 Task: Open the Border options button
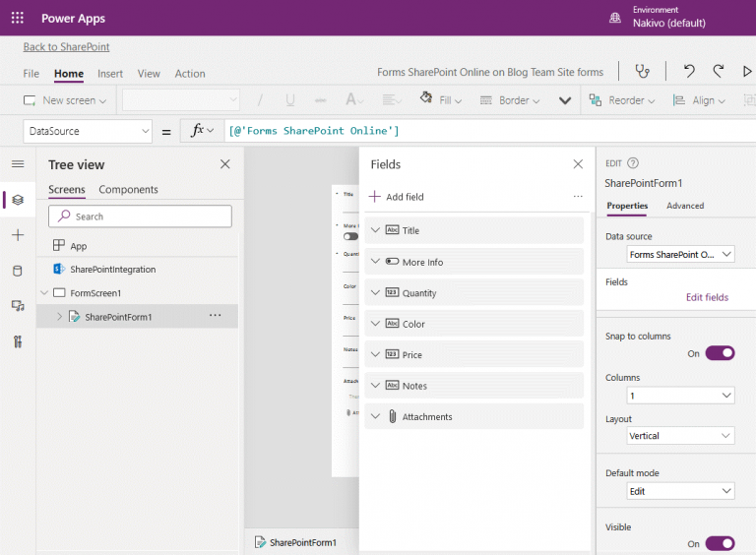pos(510,100)
